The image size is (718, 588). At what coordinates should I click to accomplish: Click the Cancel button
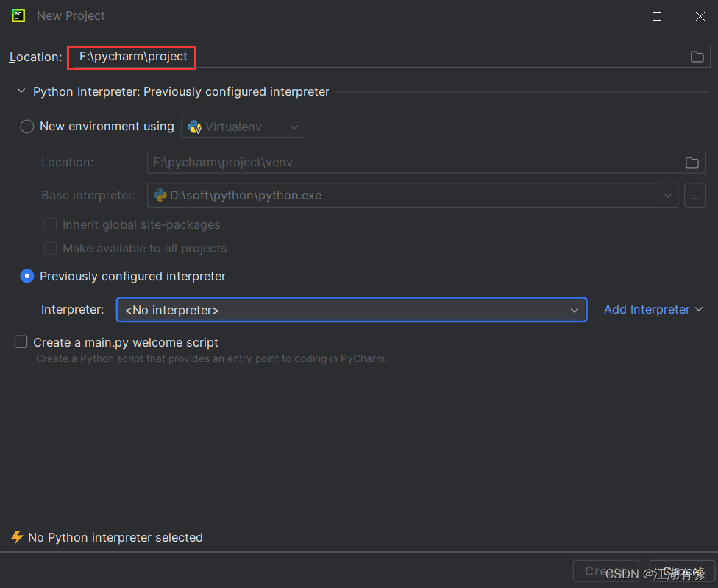tap(682, 571)
